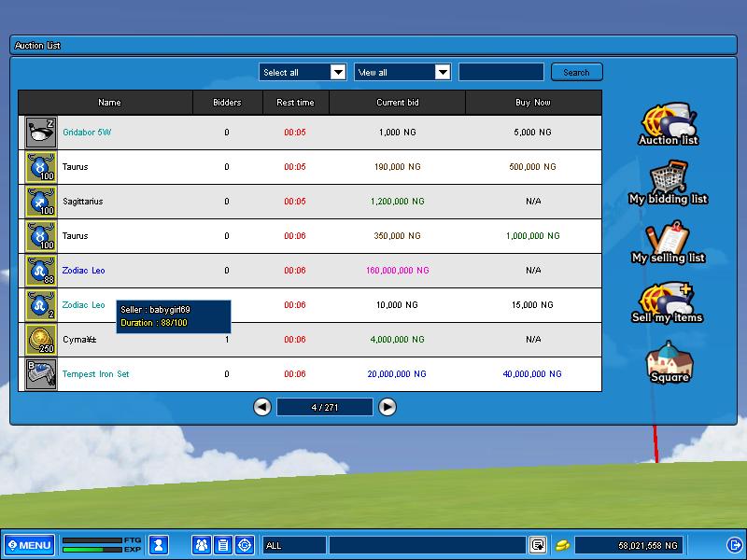
Task: Click the exit arrow icon at bottom right
Action: [x=733, y=545]
